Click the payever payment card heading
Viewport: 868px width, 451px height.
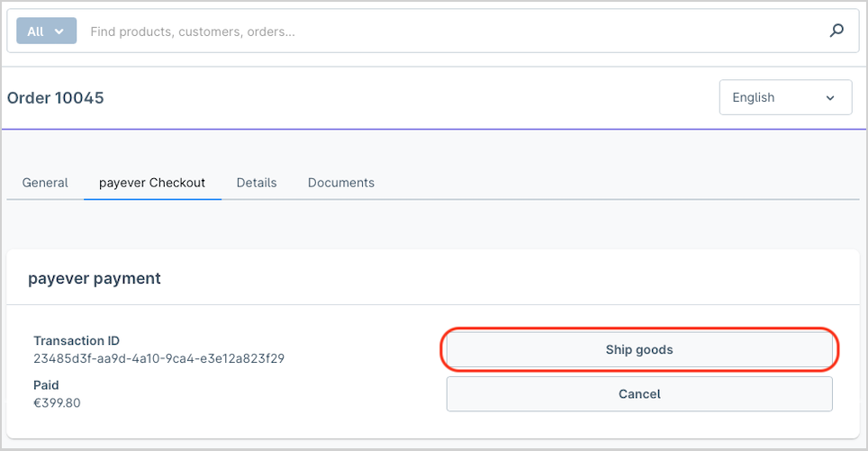pyautogui.click(x=95, y=278)
